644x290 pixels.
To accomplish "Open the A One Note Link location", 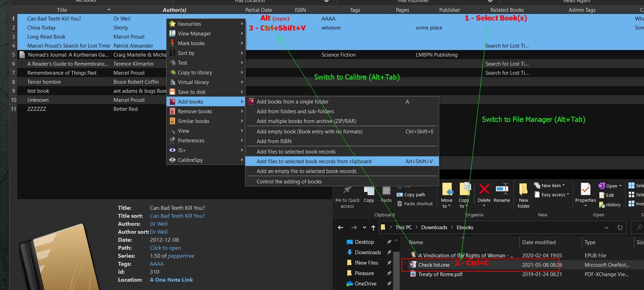I will click(171, 280).
